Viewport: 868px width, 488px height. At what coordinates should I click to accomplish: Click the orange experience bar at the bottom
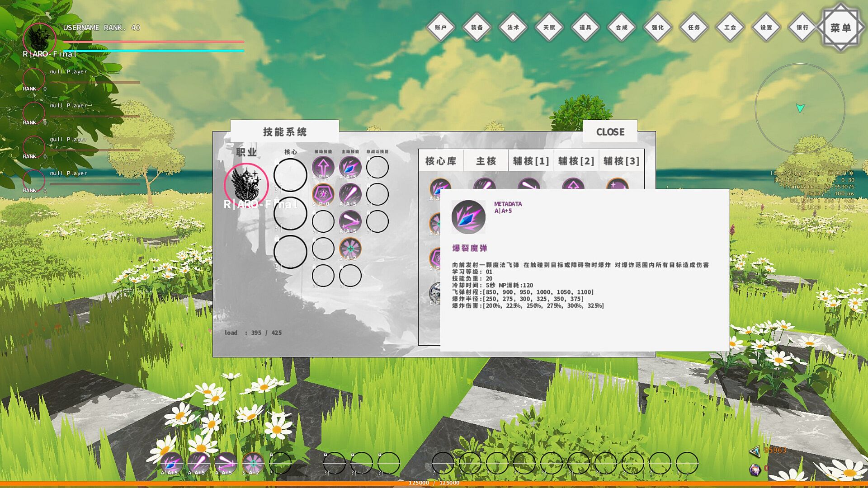(434, 483)
